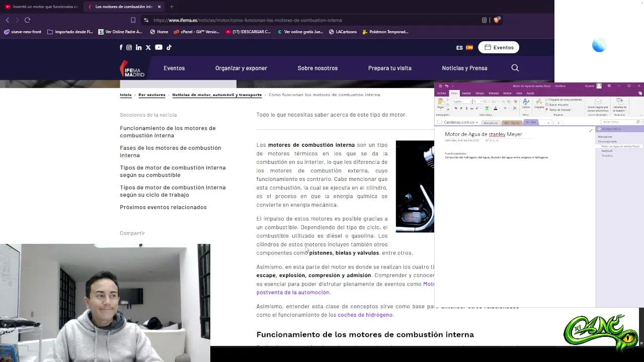Viewport: 644px width, 362px height.
Task: Open 'coches de hidrógeno' link
Action: (x=365, y=315)
